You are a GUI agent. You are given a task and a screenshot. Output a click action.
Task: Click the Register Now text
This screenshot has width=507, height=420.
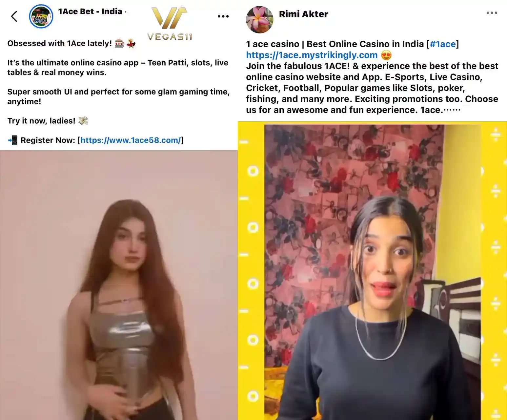coord(48,140)
